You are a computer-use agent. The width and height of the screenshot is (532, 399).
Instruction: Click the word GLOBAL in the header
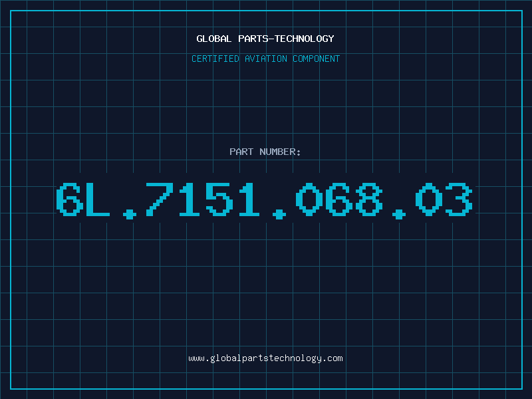(213, 39)
